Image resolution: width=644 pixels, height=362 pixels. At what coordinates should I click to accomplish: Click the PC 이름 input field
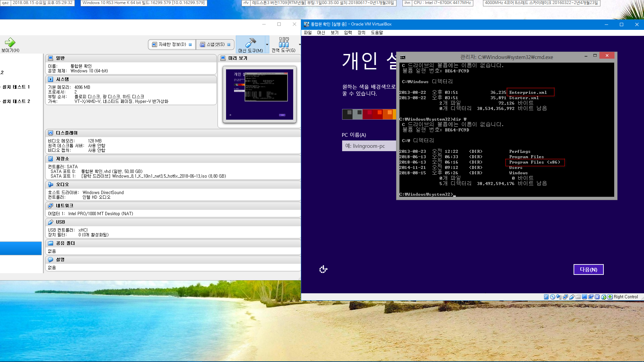369,146
